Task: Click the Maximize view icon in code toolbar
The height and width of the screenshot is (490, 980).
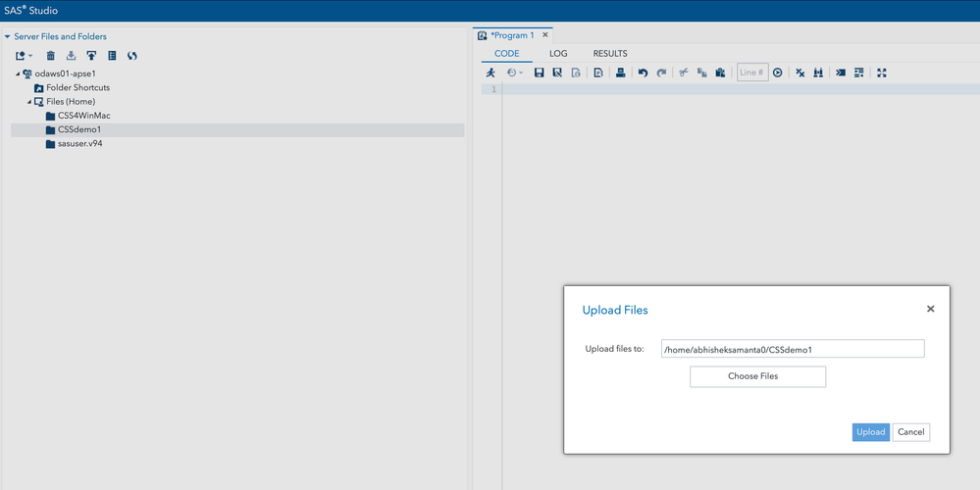Action: (x=881, y=73)
